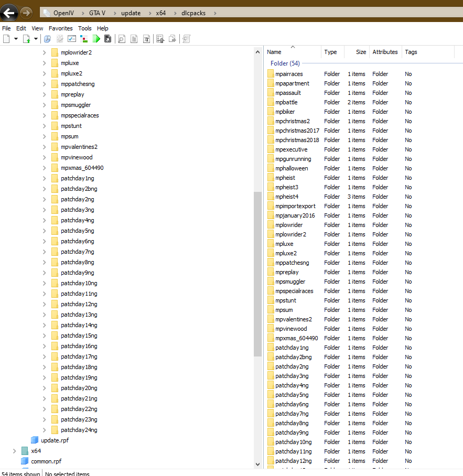Click the checkmark window toolbar icon

click(x=72, y=39)
